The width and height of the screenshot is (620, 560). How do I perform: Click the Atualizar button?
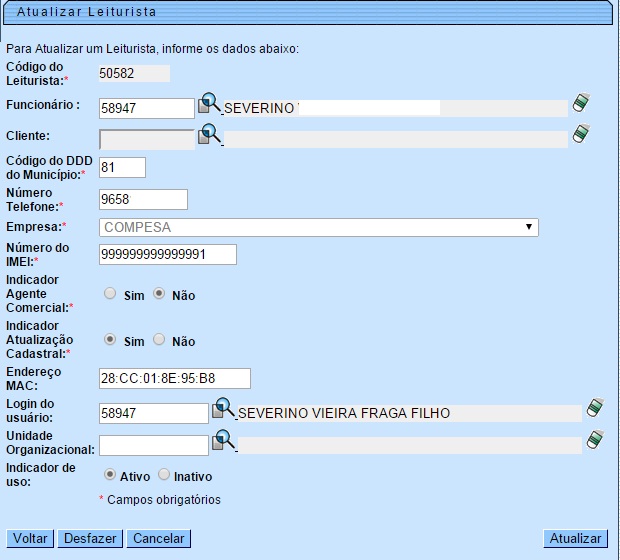pos(575,539)
